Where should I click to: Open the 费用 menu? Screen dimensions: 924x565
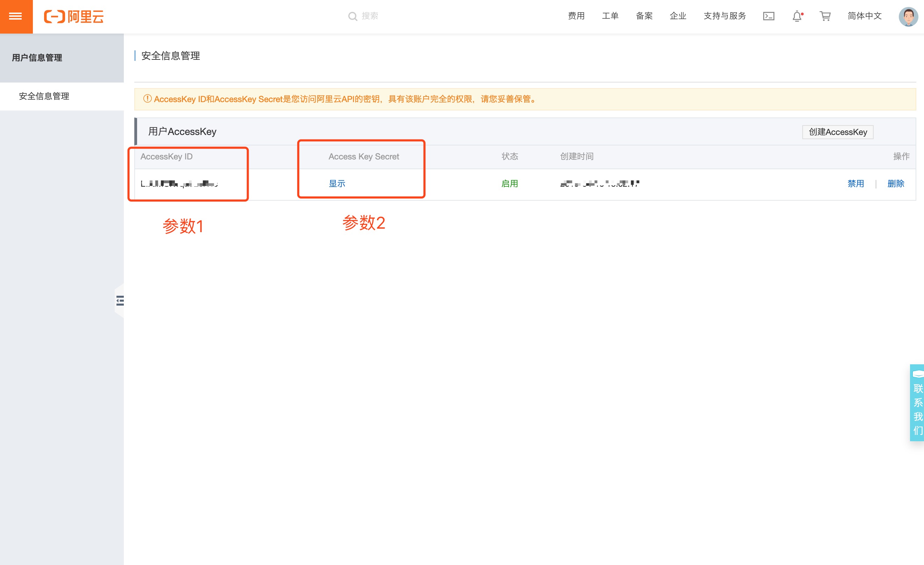576,16
